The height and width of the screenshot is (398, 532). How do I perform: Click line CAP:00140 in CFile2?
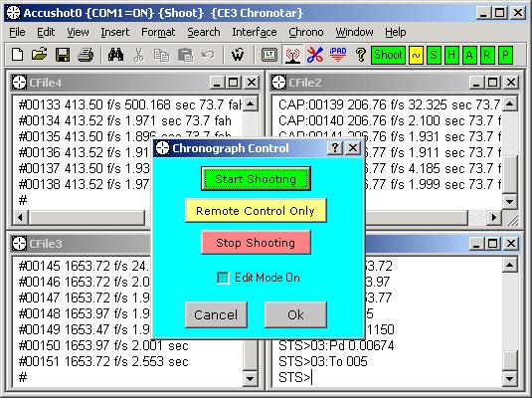[x=390, y=121]
